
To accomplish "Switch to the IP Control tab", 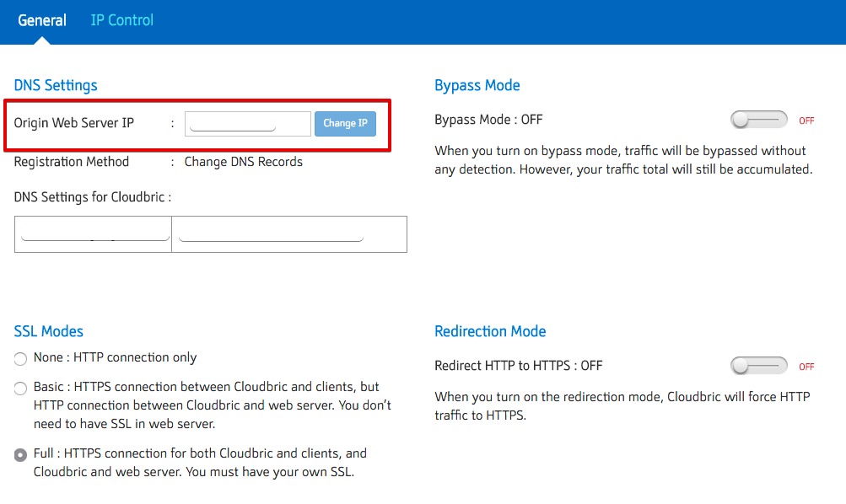I will tap(121, 20).
